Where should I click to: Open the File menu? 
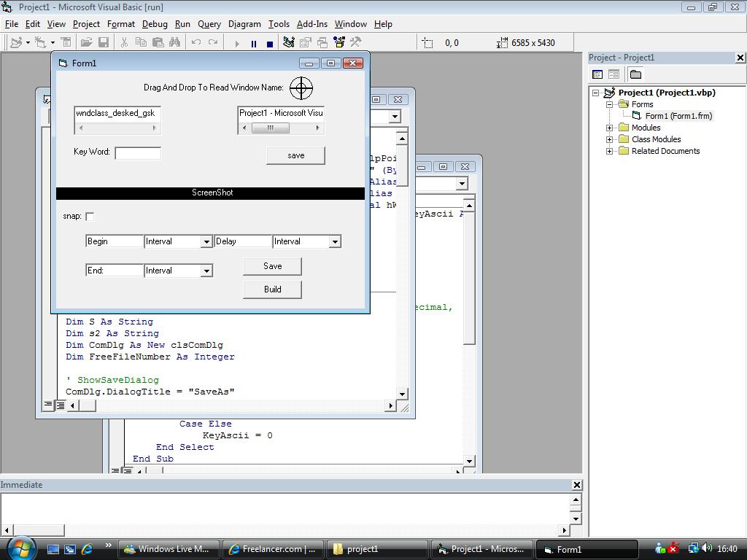(12, 24)
